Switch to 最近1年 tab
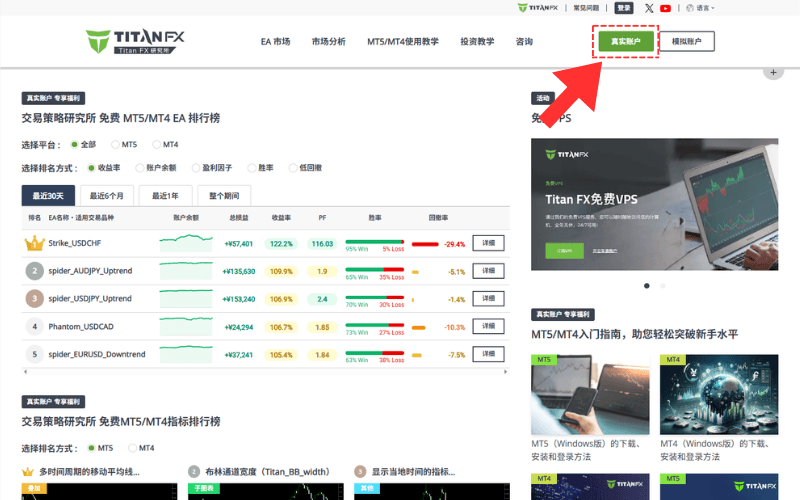Image resolution: width=800 pixels, height=500 pixels. tap(165, 196)
